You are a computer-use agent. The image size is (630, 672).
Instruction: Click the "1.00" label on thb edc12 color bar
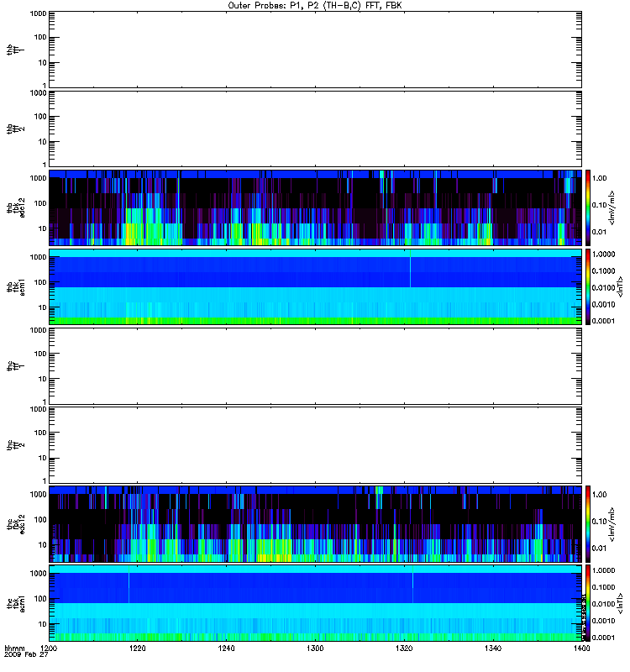pyautogui.click(x=600, y=178)
